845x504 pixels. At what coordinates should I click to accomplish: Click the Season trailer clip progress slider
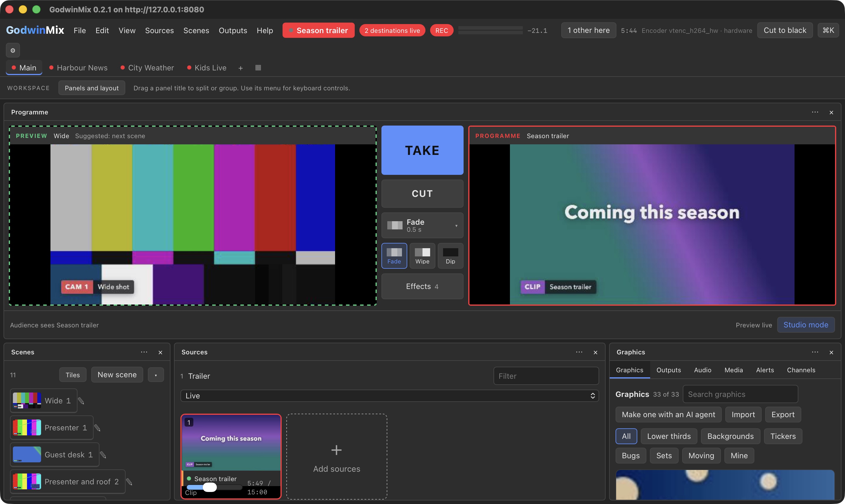point(214,488)
